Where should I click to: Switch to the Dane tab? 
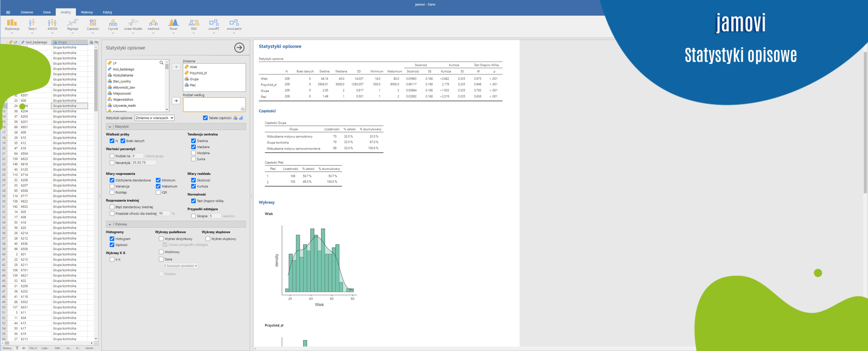click(x=47, y=12)
